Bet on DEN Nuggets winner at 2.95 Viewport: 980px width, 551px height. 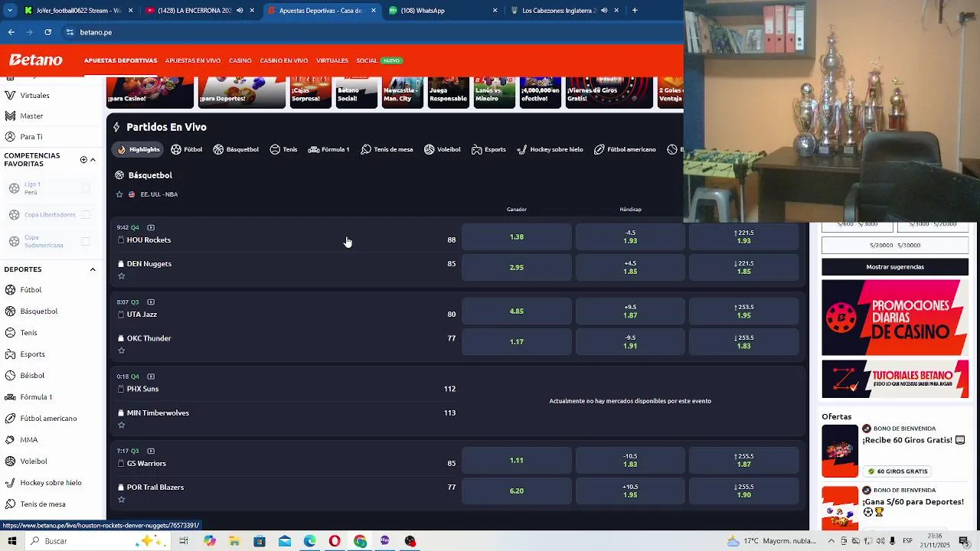point(517,268)
